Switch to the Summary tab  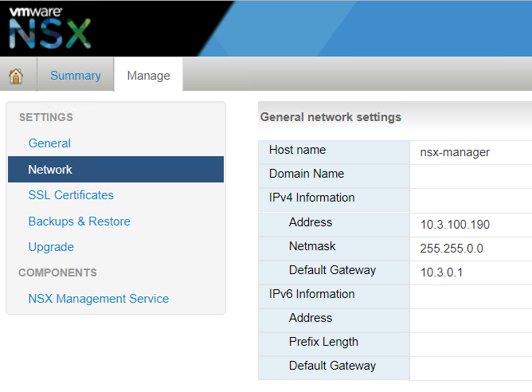76,76
